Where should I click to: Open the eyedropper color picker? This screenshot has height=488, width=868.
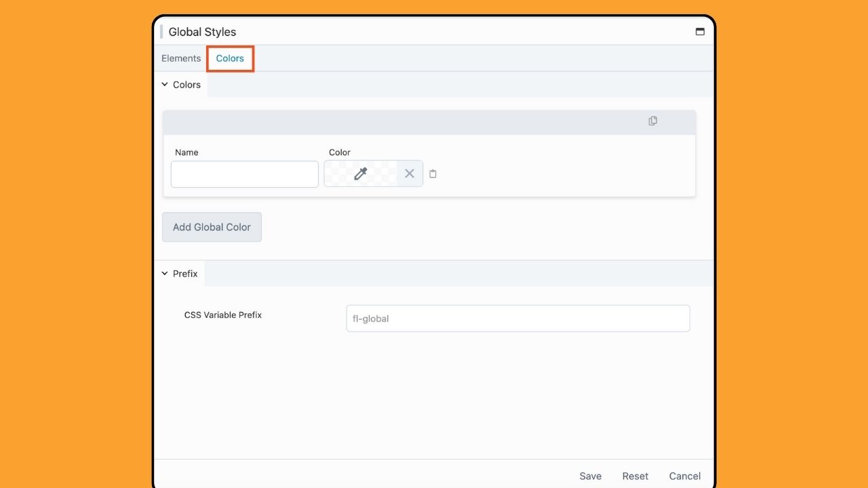[x=361, y=174]
